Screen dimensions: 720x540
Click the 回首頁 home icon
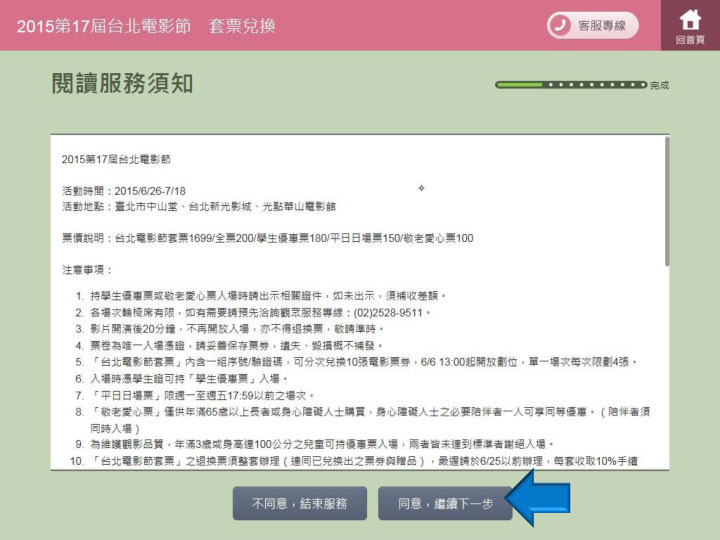(x=690, y=25)
